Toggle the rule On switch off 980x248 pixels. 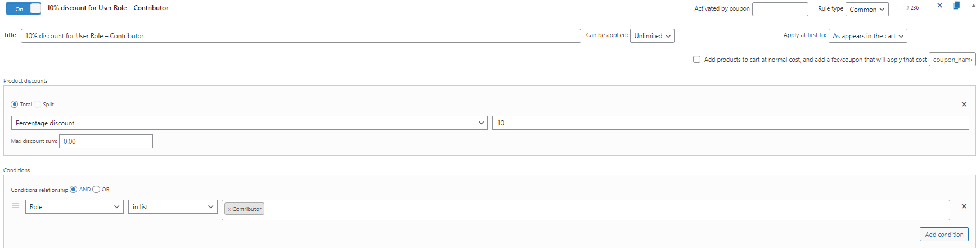coord(24,9)
